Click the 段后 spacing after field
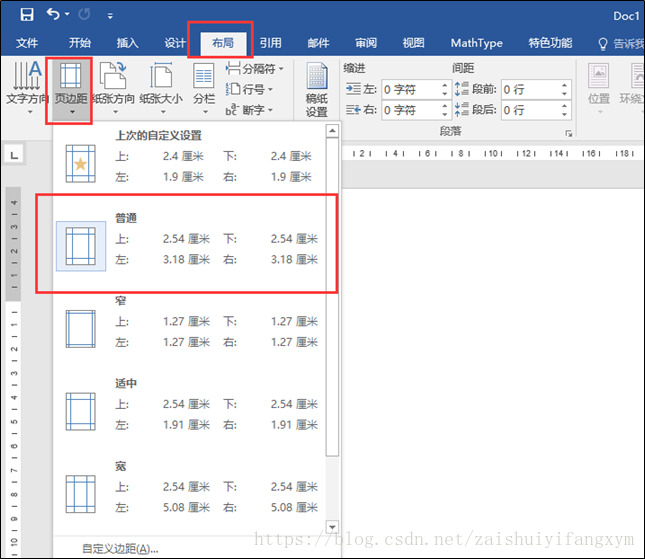Image resolution: width=645 pixels, height=559 pixels. pyautogui.click(x=530, y=110)
